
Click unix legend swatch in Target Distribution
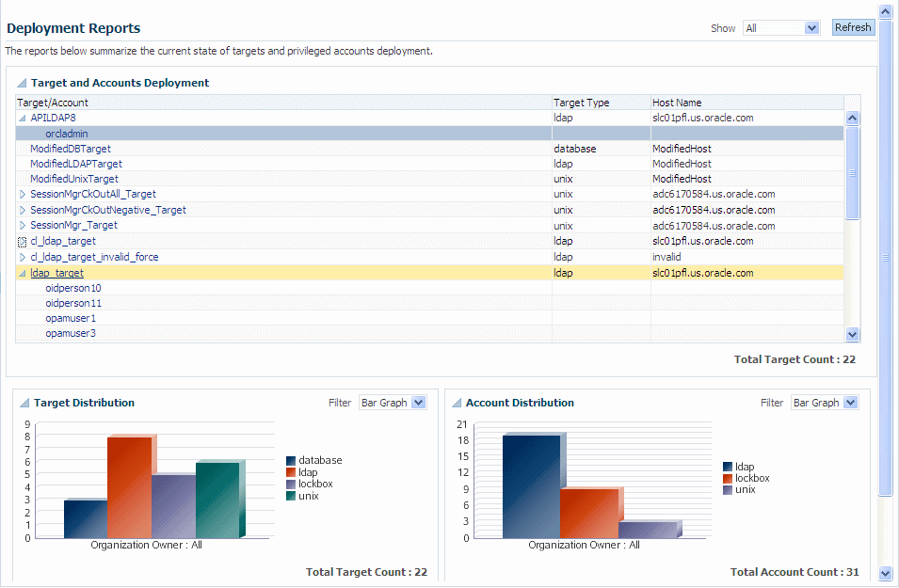pyautogui.click(x=291, y=497)
